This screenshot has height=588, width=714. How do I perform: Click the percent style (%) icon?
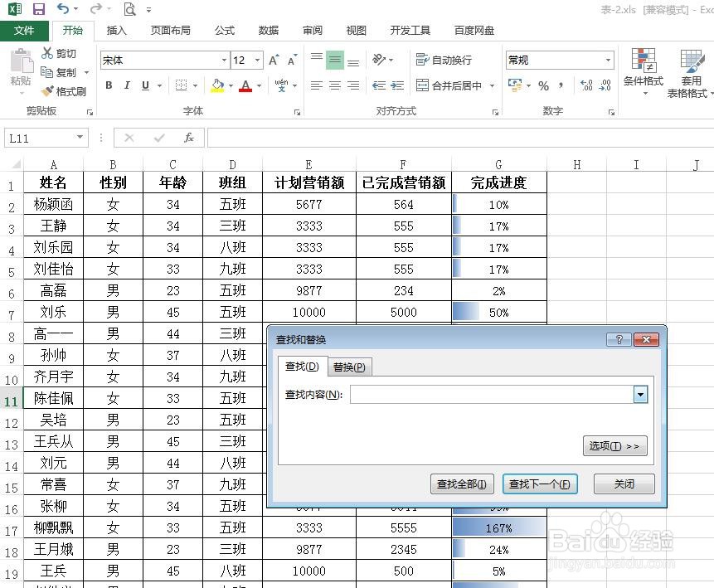(x=544, y=85)
